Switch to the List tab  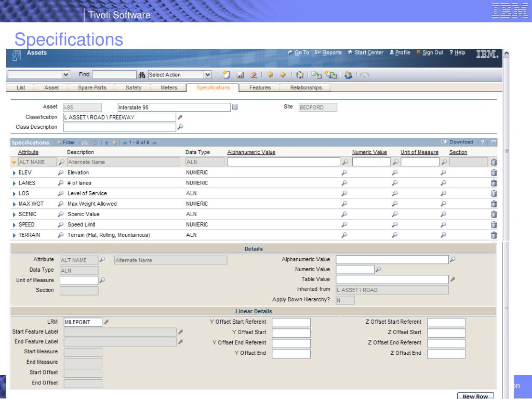click(21, 87)
